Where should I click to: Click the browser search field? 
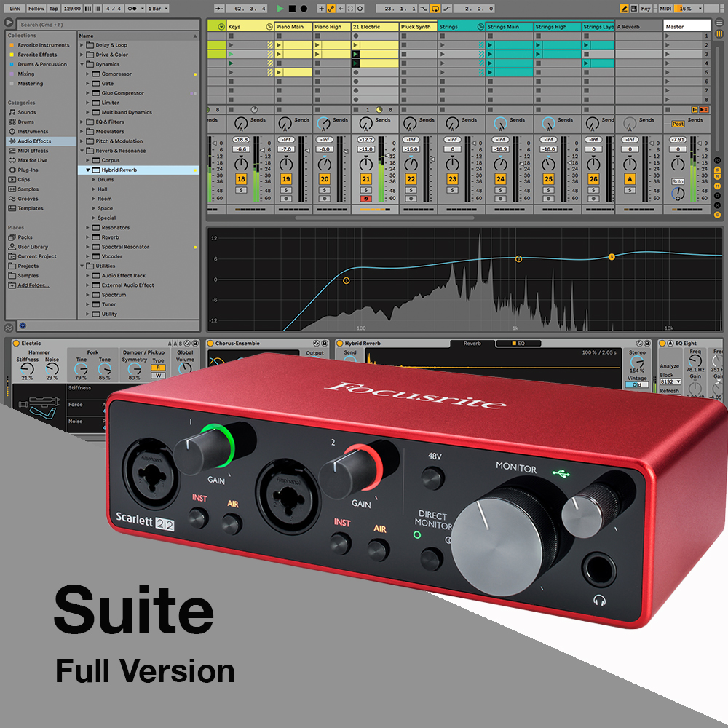[108, 25]
